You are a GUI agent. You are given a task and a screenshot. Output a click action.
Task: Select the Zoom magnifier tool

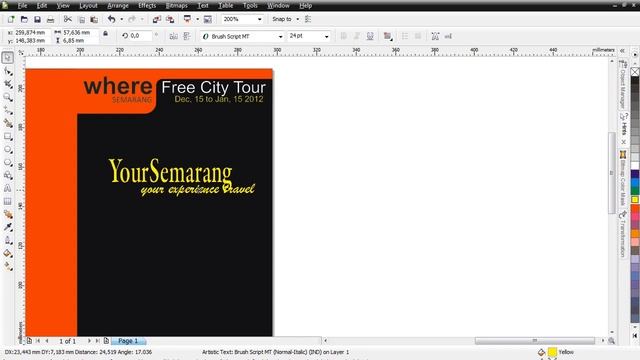(8, 97)
